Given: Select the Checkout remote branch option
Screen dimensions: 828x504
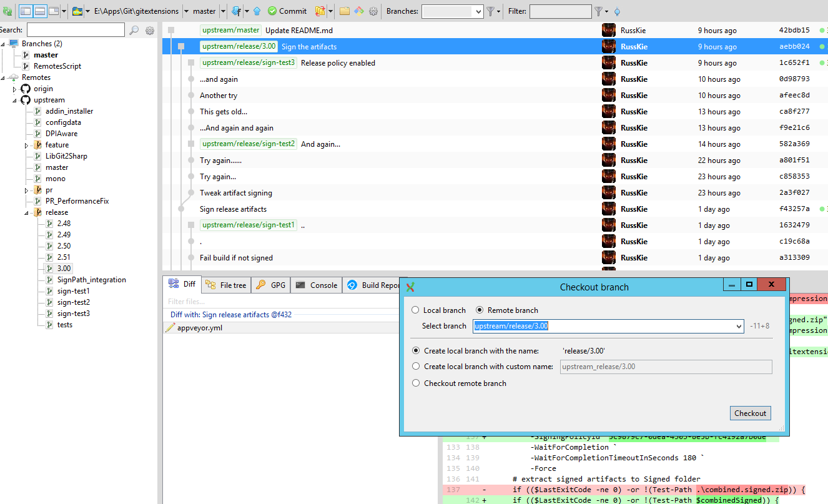Looking at the screenshot, I should (x=416, y=383).
